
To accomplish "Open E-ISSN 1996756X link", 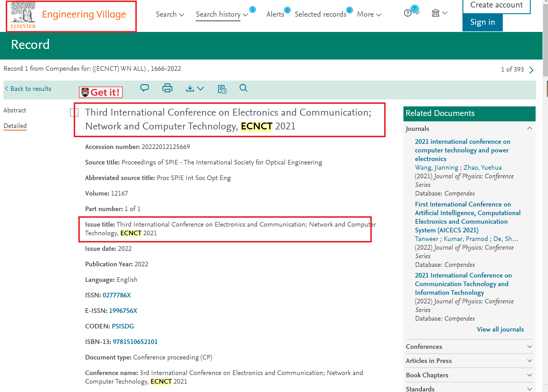I will (123, 311).
